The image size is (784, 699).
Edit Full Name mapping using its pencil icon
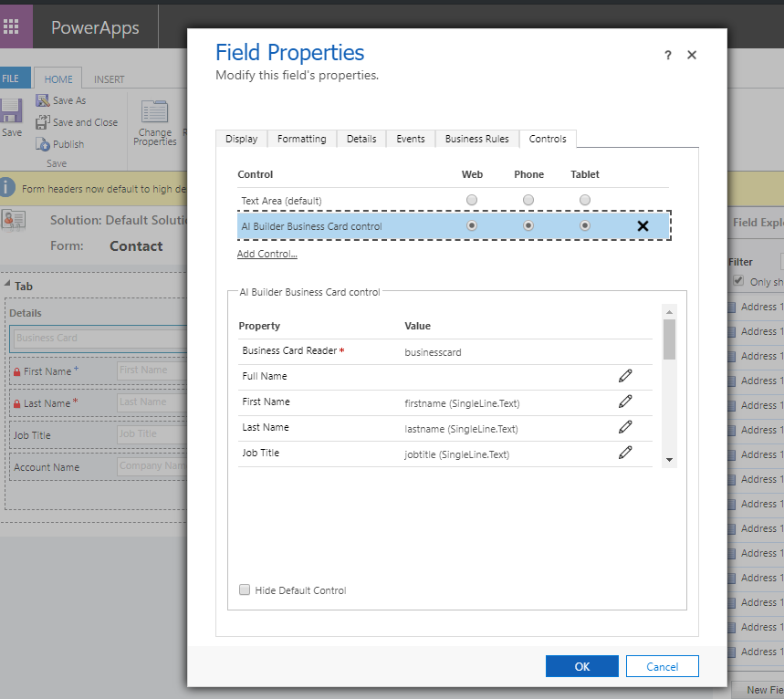point(625,375)
